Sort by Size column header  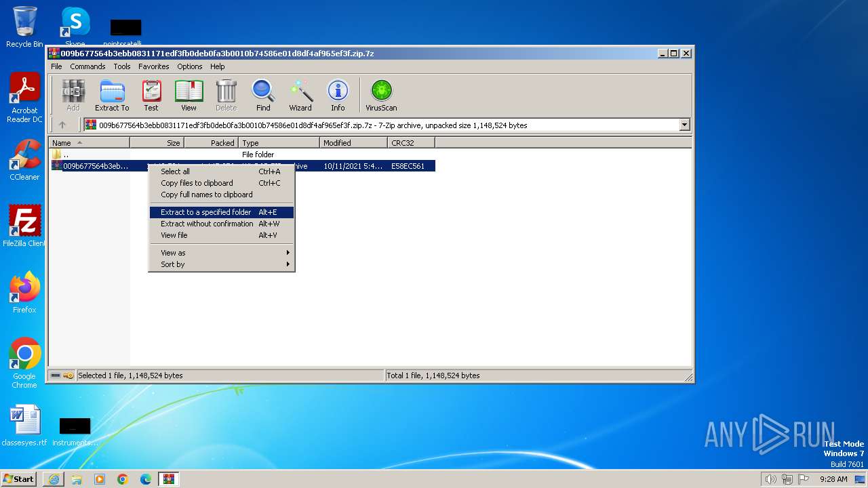[157, 143]
